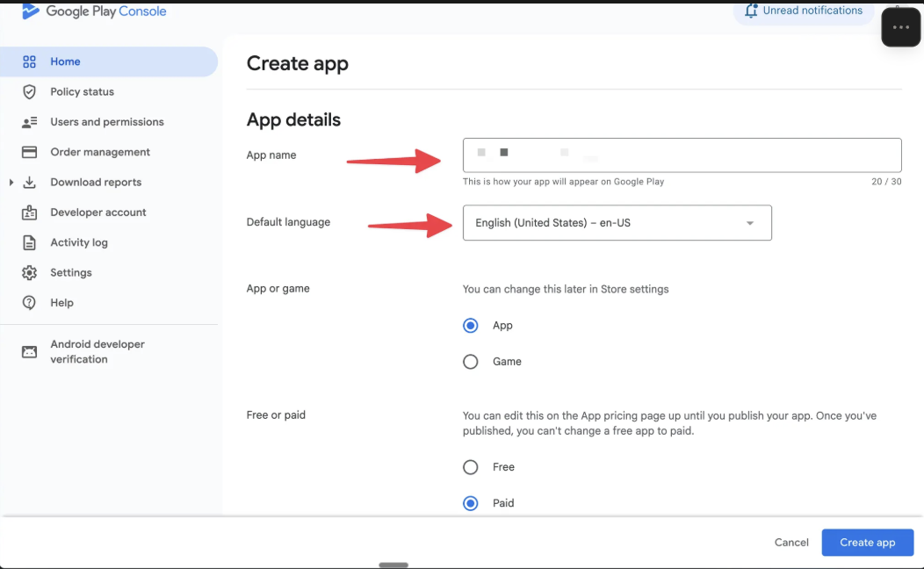Click the language dropdown caret arrow
The image size is (924, 569).
(749, 223)
